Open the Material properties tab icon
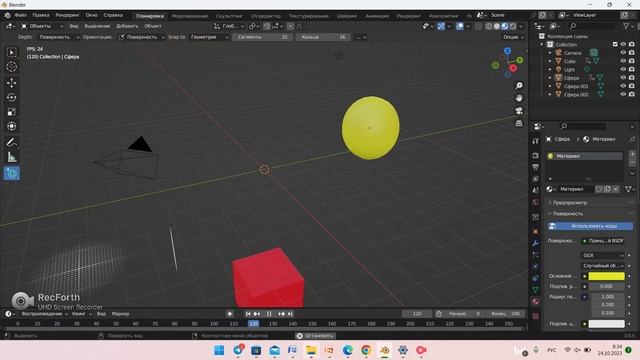The height and width of the screenshot is (360, 640). 536,301
